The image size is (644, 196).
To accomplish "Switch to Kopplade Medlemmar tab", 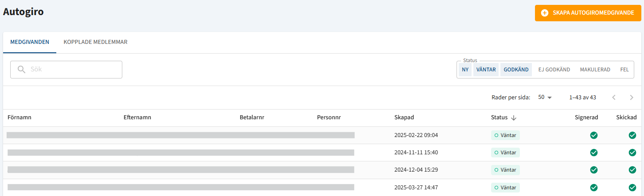I will [96, 43].
